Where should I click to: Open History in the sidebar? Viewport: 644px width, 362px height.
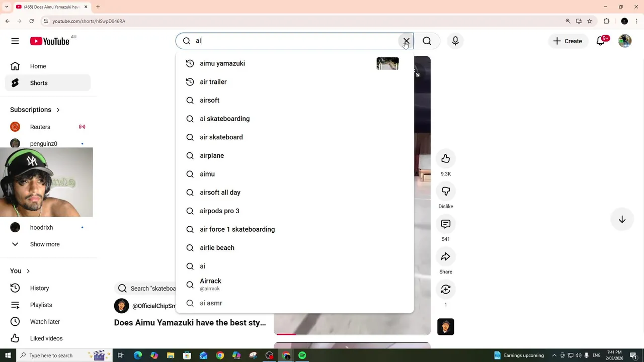point(48,288)
